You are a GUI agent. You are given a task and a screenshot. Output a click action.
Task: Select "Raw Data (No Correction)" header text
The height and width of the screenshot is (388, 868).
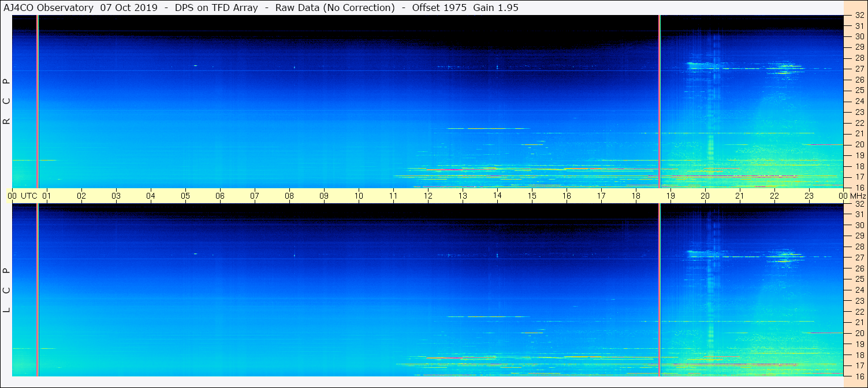pos(335,8)
